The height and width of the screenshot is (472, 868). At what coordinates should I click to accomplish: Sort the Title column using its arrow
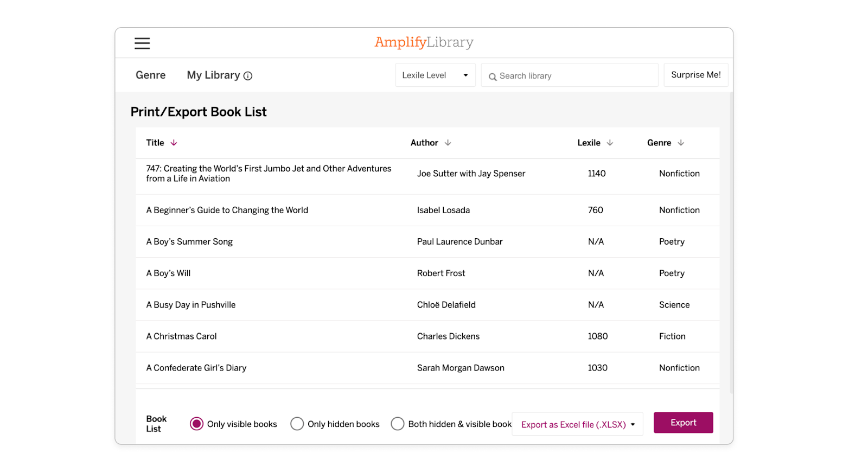pyautogui.click(x=174, y=142)
